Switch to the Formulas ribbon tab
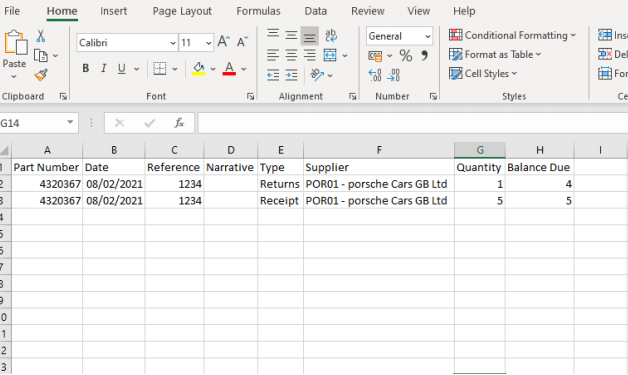Screen dimensions: 628x375 [x=258, y=11]
